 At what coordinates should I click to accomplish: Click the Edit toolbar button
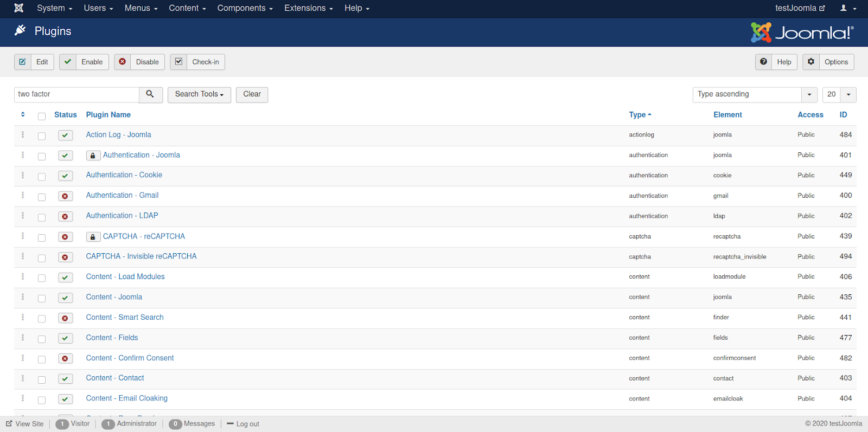pos(34,62)
